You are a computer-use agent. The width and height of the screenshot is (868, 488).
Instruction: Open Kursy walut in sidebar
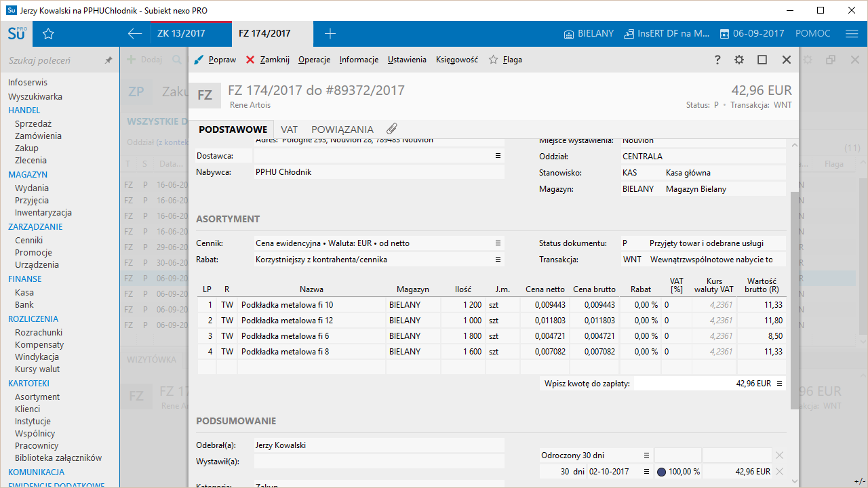coord(37,369)
